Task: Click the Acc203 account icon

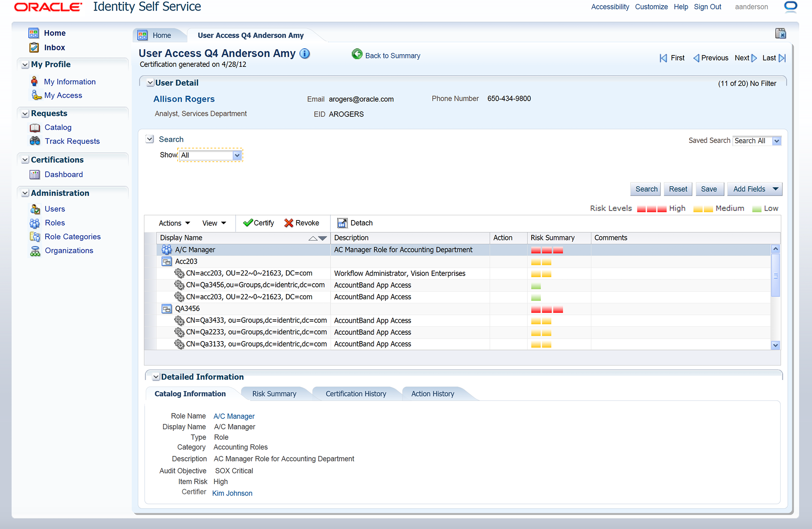Action: [167, 262]
